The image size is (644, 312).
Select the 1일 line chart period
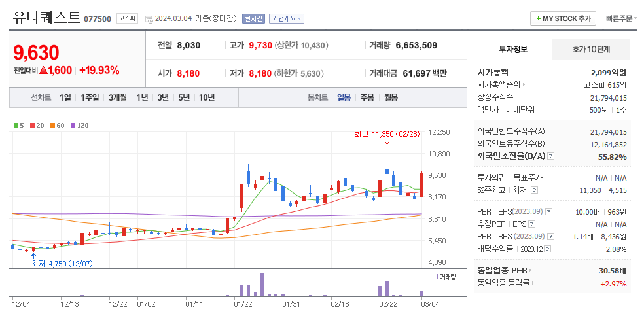65,97
